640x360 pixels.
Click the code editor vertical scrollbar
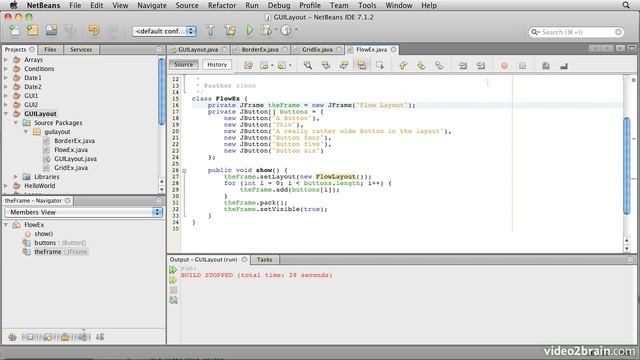tap(627, 165)
